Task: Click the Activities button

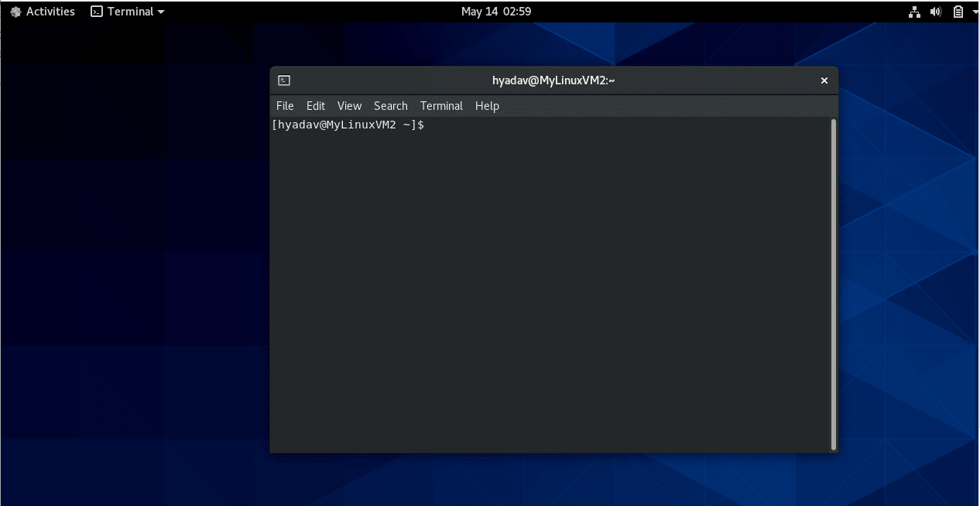Action: click(x=50, y=11)
